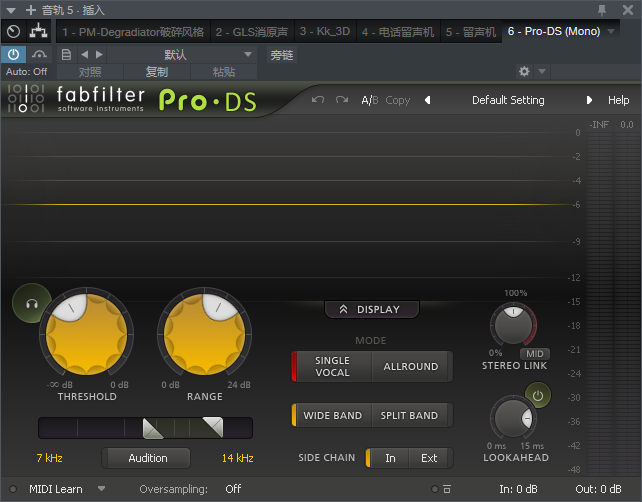
Task: Switch to 4 - 电话留声机 tab
Action: [398, 32]
